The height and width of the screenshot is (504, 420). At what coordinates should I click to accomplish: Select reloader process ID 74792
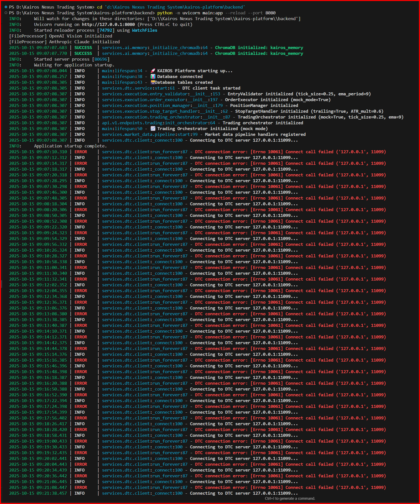point(106,30)
